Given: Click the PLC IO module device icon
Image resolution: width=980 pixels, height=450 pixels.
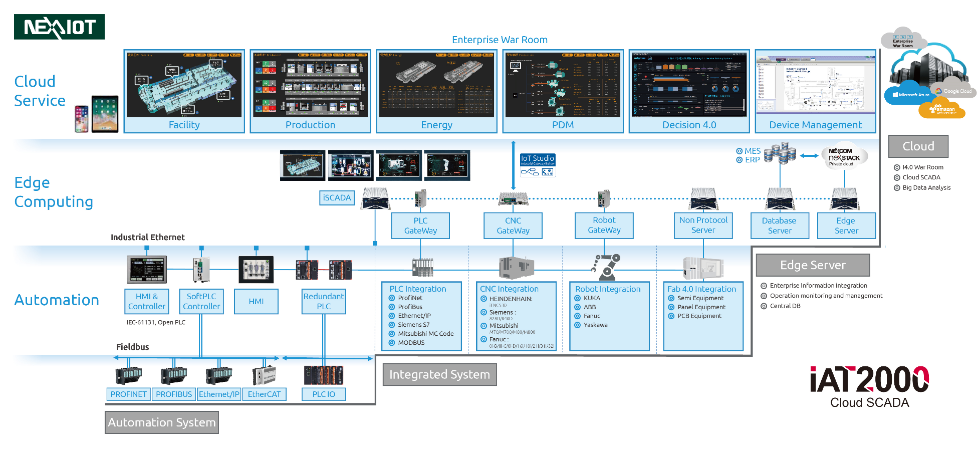Looking at the screenshot, I should coord(324,375).
